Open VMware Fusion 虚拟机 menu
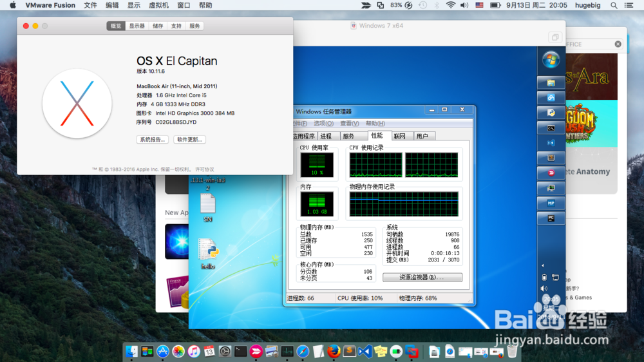644x362 pixels. (158, 5)
